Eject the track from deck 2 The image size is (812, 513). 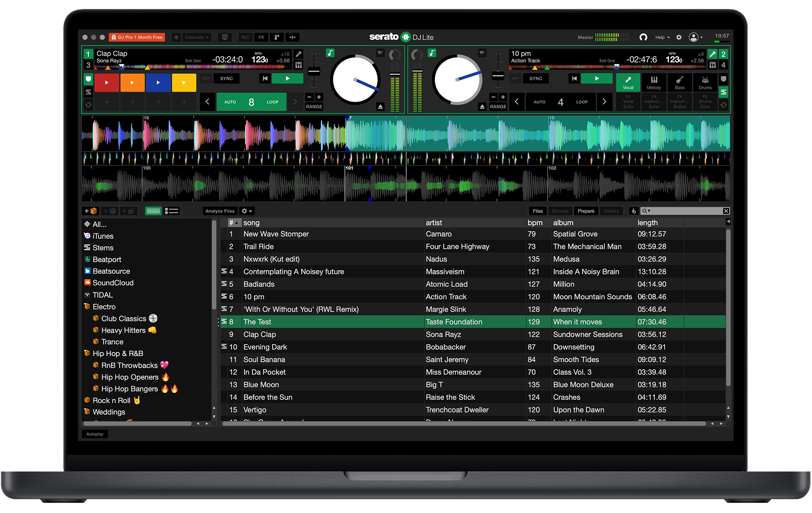(482, 106)
